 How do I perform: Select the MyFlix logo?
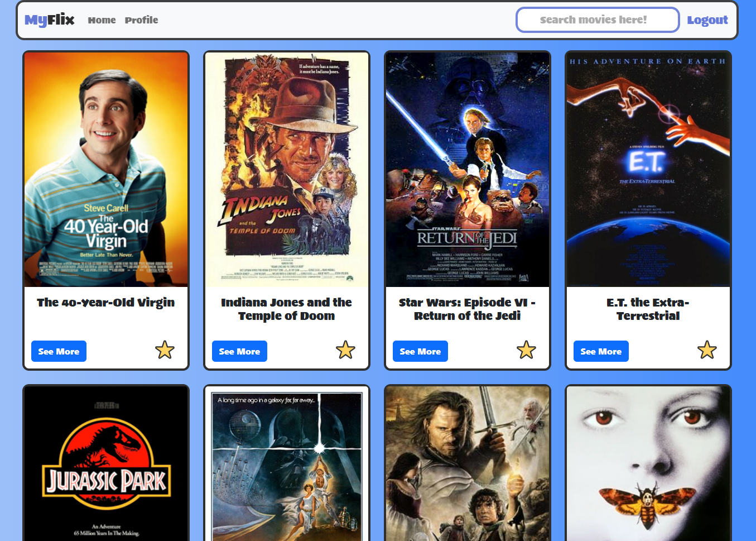coord(50,19)
